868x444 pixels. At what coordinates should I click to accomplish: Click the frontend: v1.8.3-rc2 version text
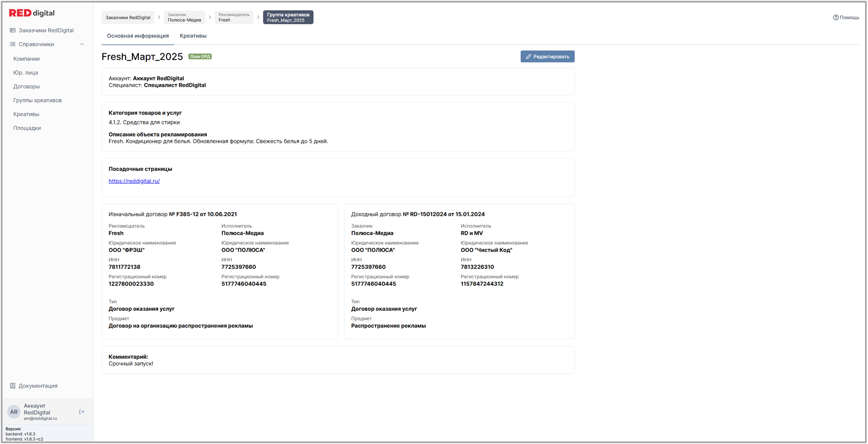coord(24,439)
